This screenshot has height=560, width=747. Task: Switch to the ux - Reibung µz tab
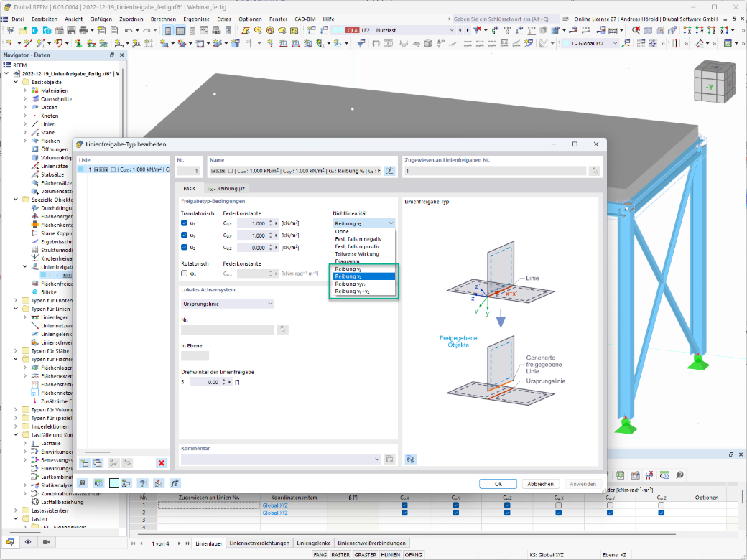[x=226, y=189]
